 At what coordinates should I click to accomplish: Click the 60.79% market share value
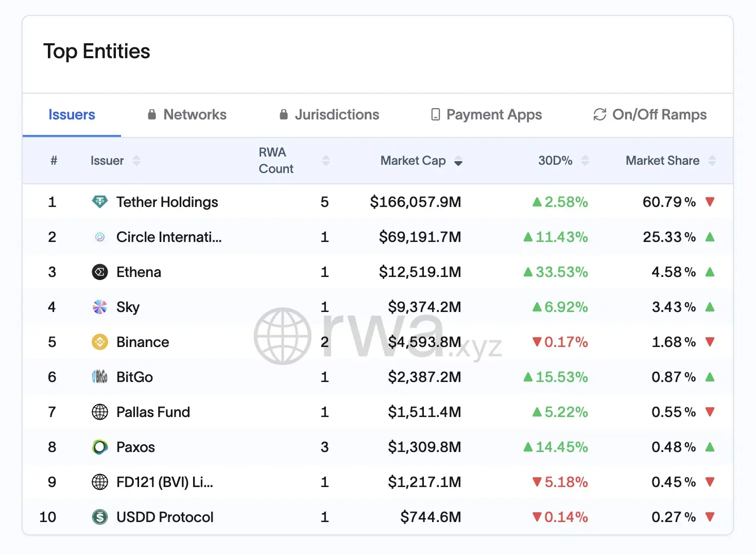click(x=669, y=202)
